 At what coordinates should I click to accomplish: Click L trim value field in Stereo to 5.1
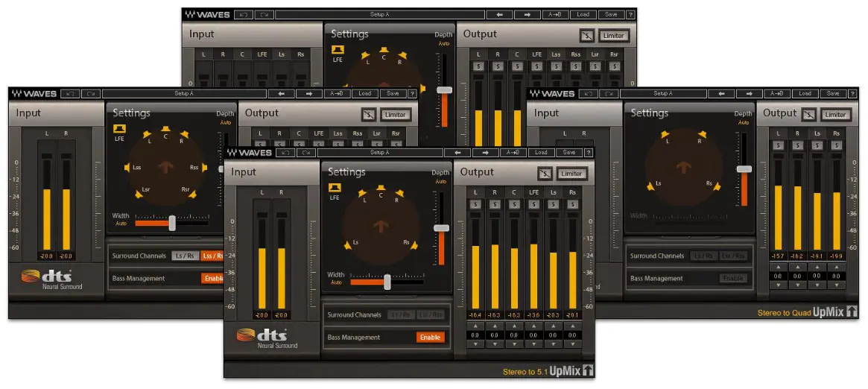click(475, 335)
